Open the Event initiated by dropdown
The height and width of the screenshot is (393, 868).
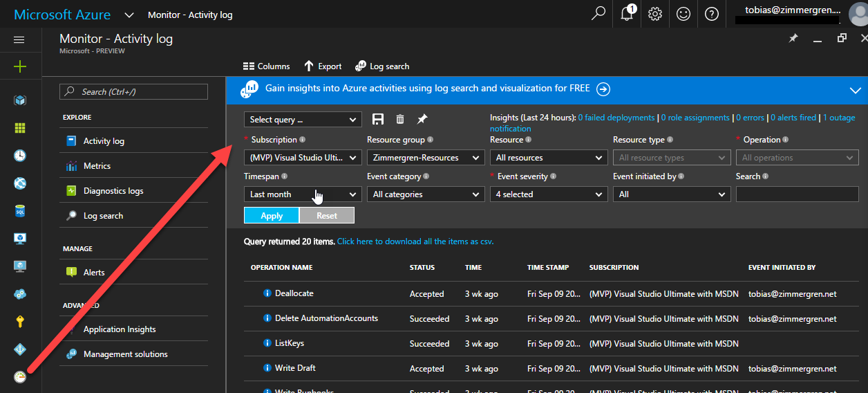(672, 194)
